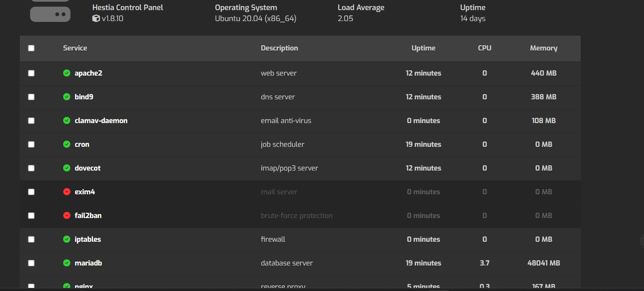
Task: Click the Description column header
Action: tap(279, 48)
